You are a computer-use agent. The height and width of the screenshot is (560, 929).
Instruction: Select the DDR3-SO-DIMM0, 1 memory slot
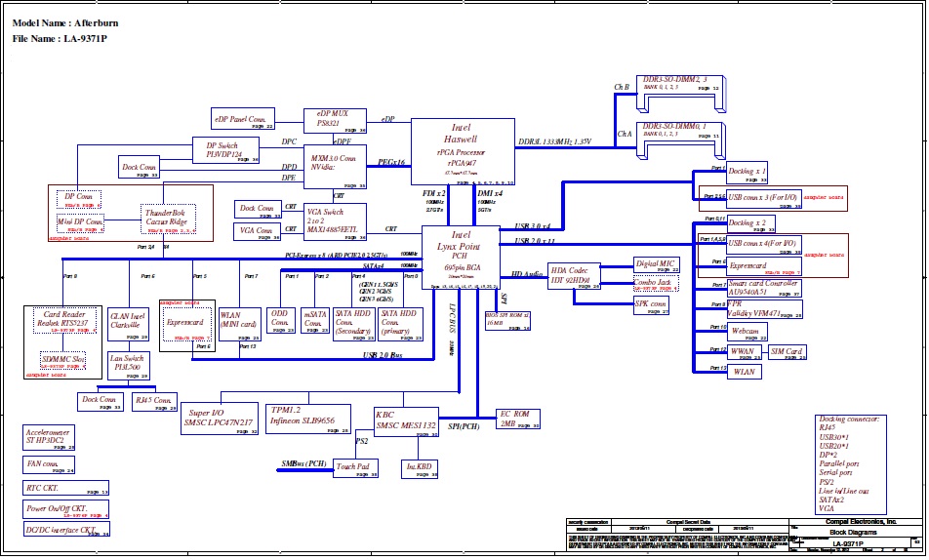(681, 140)
